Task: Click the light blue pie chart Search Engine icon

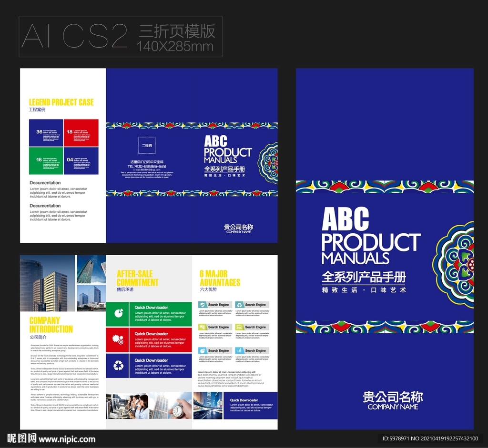Action: (x=202, y=350)
